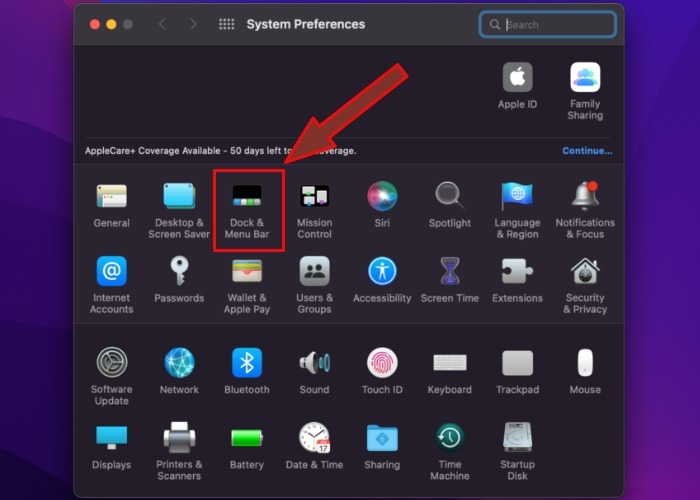Screen dimensions: 700x500
Task: Open Dock & Menu Bar preferences
Action: 245,196
